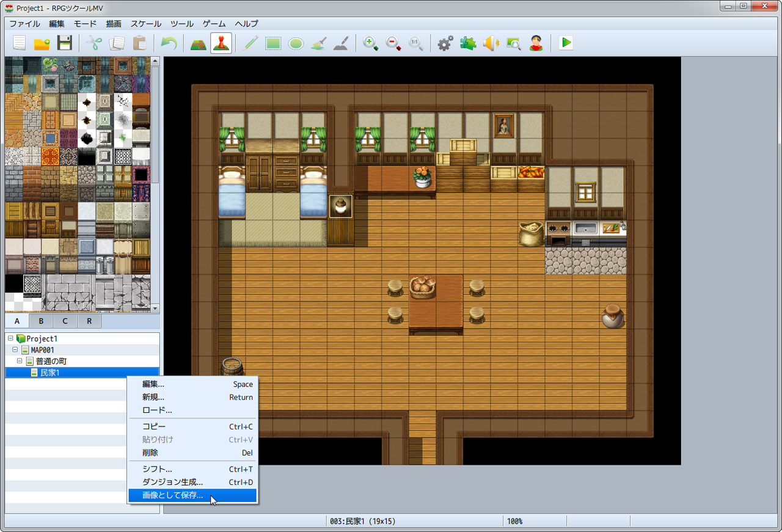Viewport: 782px width, 532px height.
Task: Click the tileset palette scroll down arrow
Action: 155,308
